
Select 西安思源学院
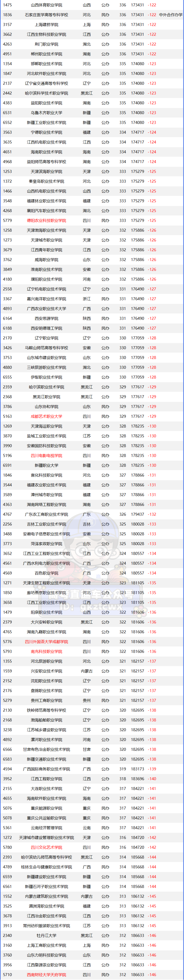point(47,318)
